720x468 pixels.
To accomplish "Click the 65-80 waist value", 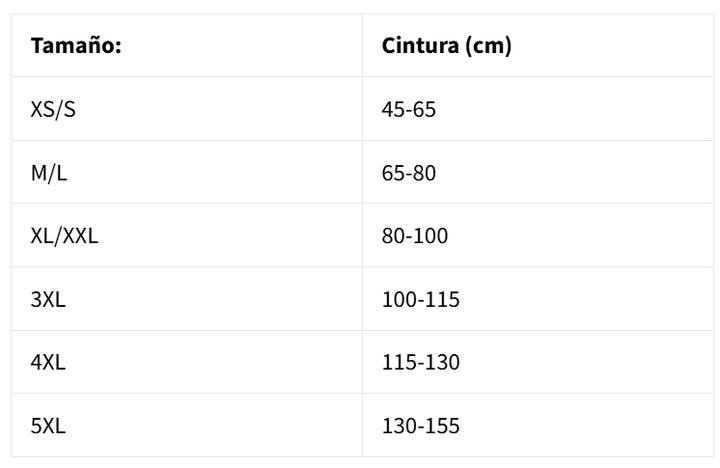I will point(409,173).
